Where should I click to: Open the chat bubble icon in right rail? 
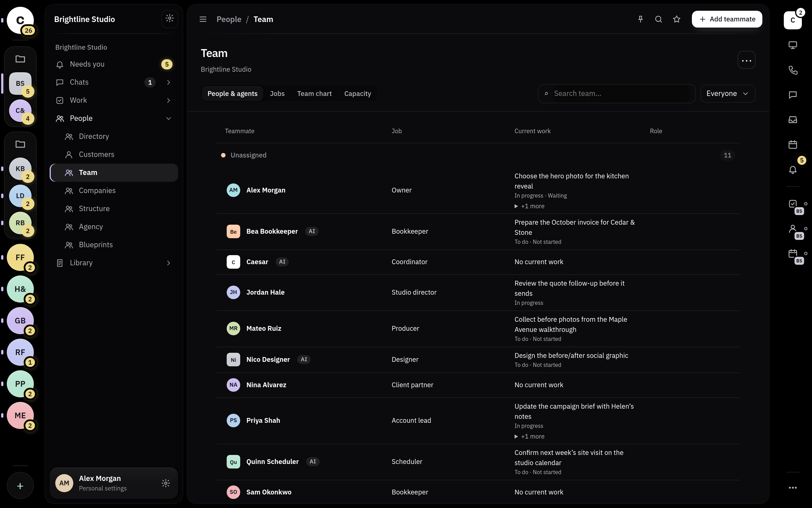coord(793,95)
